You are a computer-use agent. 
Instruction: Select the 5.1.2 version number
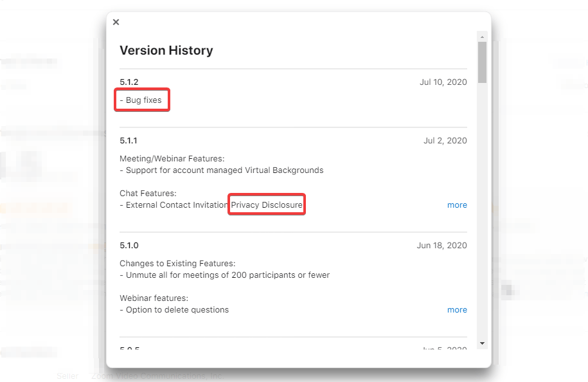pyautogui.click(x=129, y=82)
